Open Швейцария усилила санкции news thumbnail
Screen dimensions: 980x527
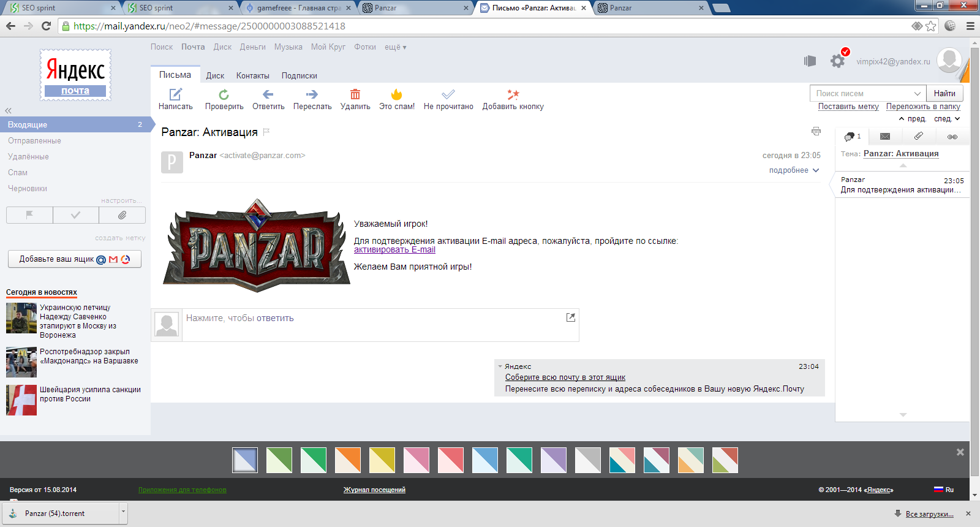(x=21, y=400)
